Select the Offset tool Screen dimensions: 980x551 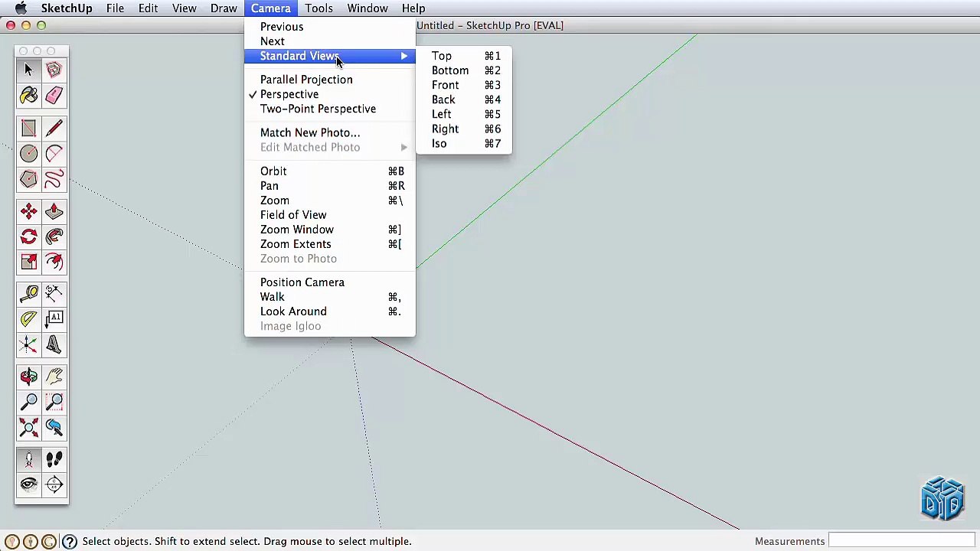click(54, 262)
